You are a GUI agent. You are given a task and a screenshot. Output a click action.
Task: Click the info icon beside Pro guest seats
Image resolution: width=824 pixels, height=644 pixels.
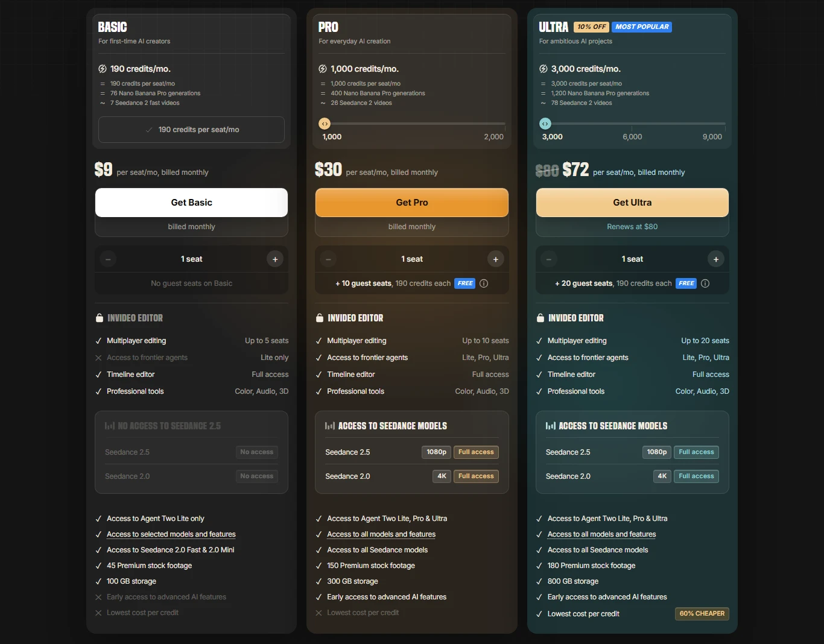pyautogui.click(x=484, y=283)
